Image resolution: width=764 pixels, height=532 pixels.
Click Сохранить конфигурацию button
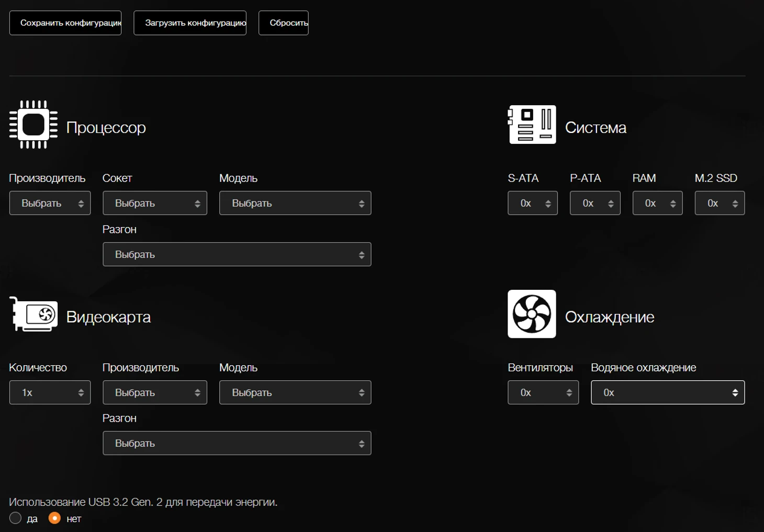coord(65,23)
